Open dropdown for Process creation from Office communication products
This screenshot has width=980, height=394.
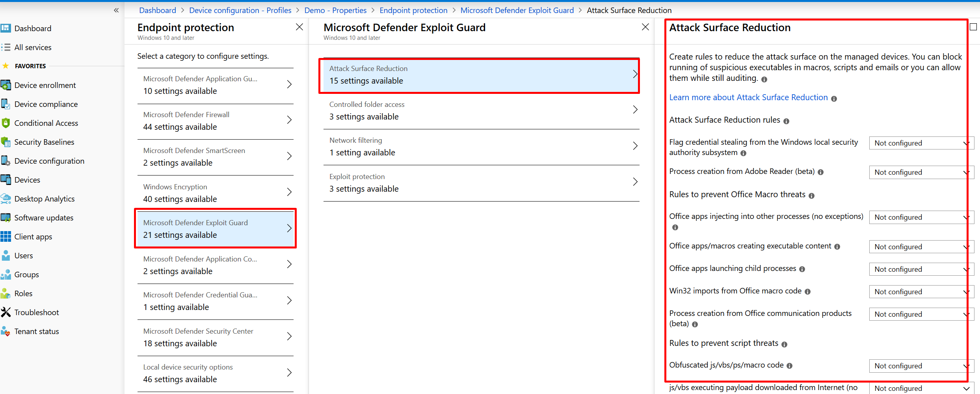tap(922, 314)
